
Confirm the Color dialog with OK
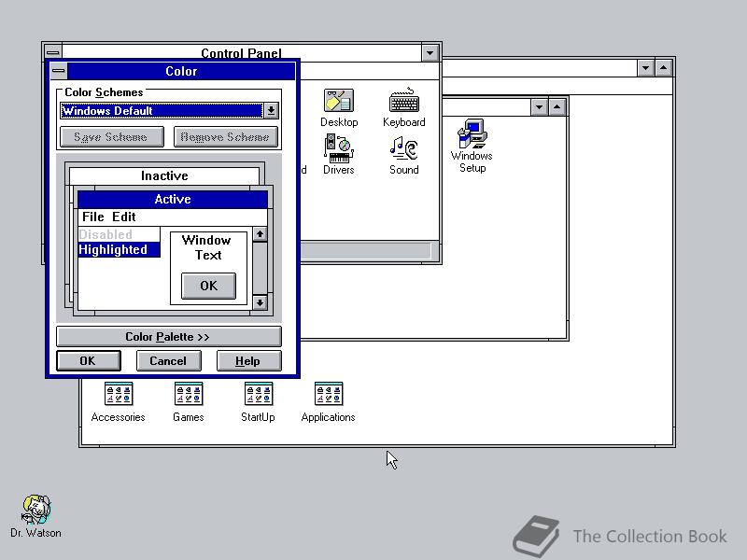[x=89, y=361]
